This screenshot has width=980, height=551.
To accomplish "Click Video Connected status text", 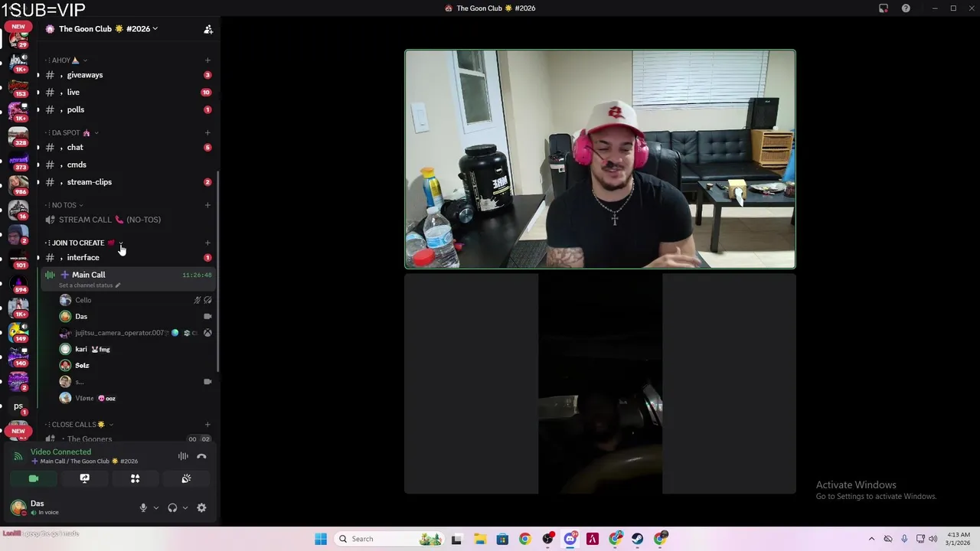I will pyautogui.click(x=60, y=452).
